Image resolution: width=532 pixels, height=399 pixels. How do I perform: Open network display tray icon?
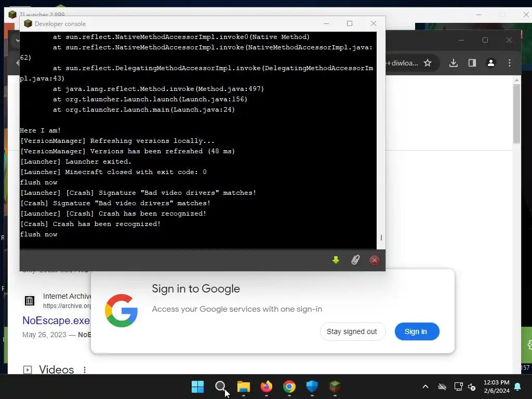(x=458, y=387)
